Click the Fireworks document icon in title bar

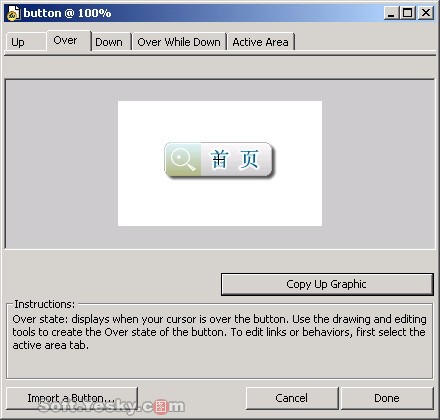(13, 13)
